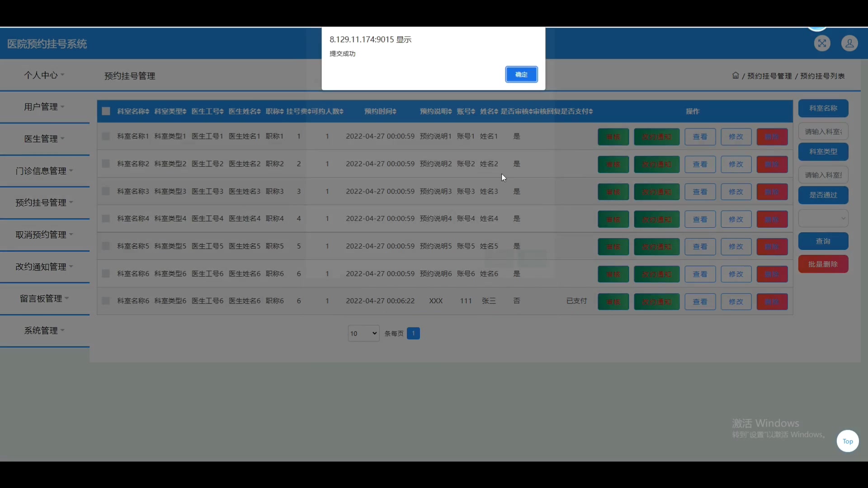This screenshot has width=868, height=488.
Task: Check the row checkbox for 科室名称3
Action: 106,191
